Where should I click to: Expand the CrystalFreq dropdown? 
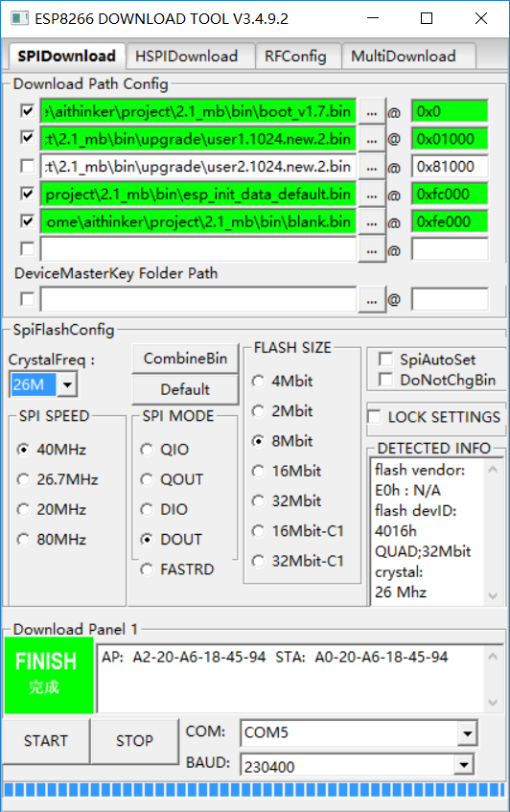pyautogui.click(x=67, y=384)
